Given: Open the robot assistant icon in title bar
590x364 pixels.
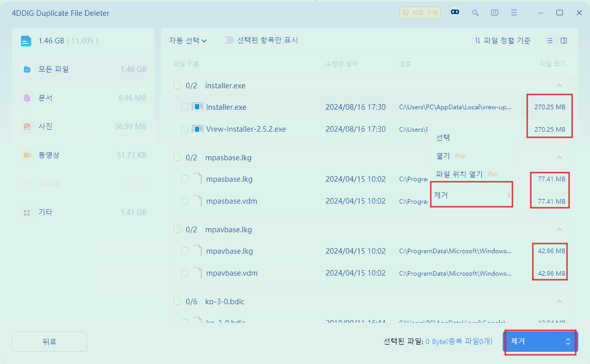Looking at the screenshot, I should (x=455, y=12).
